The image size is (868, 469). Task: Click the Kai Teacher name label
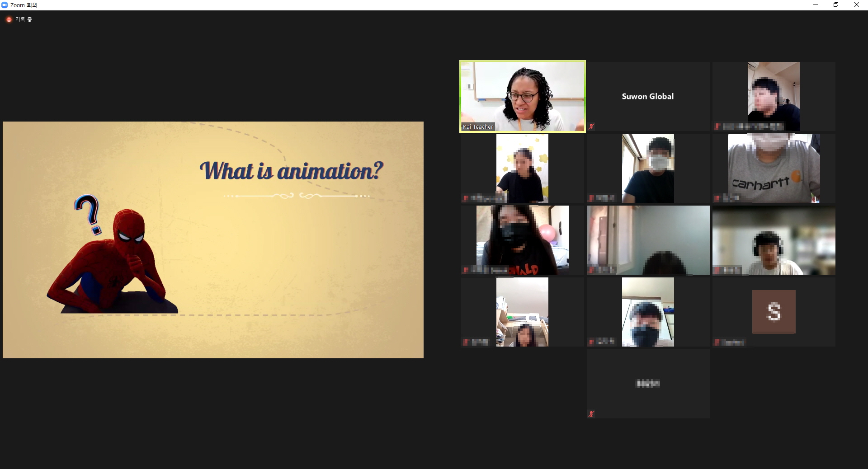coord(478,127)
